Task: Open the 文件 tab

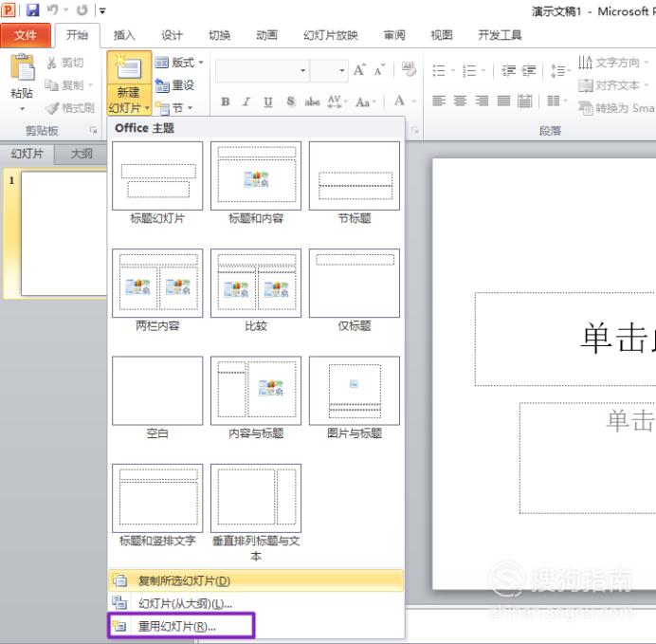Action: [x=26, y=35]
